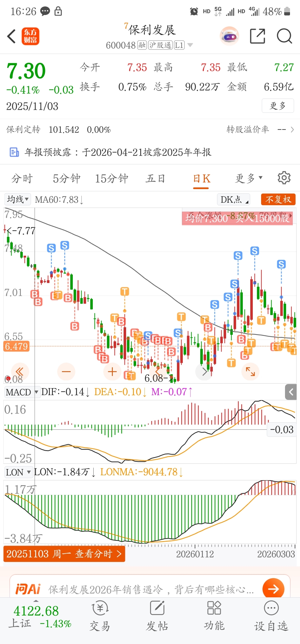Go back with the left arrow
Screen dimensions: 300x644
[x=11, y=36]
